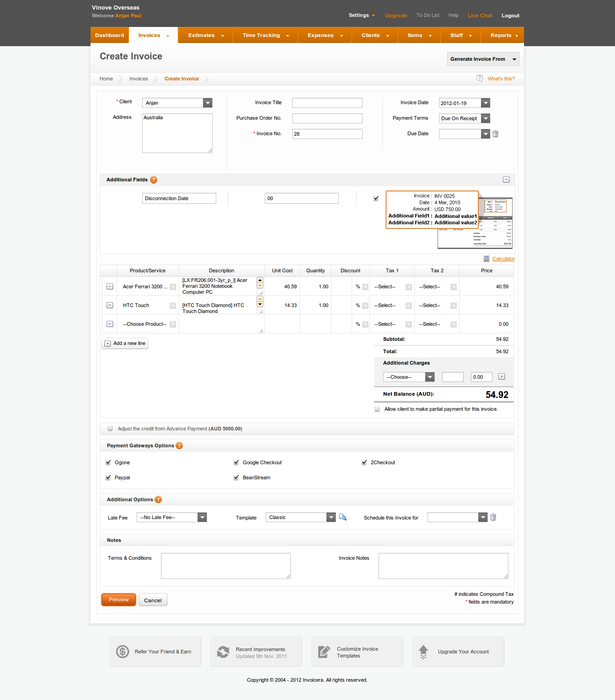The height and width of the screenshot is (700, 615).
Task: Click the What's this help bubble icon
Action: 480,79
